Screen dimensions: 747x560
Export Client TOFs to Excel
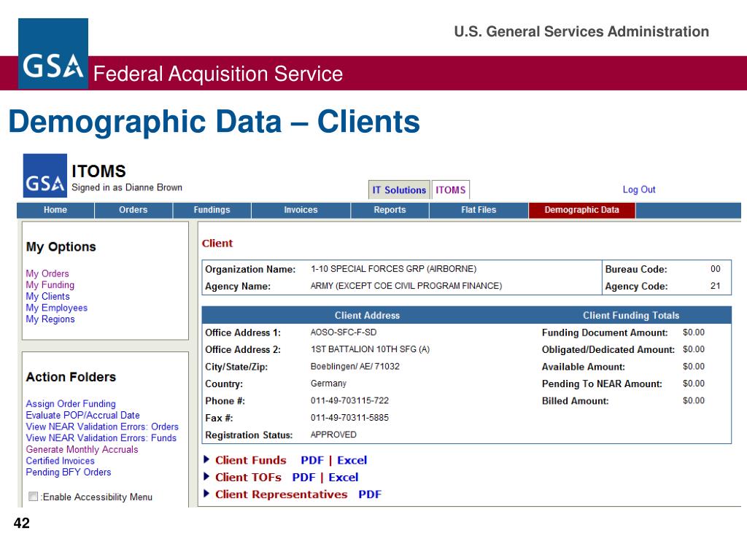pos(344,477)
